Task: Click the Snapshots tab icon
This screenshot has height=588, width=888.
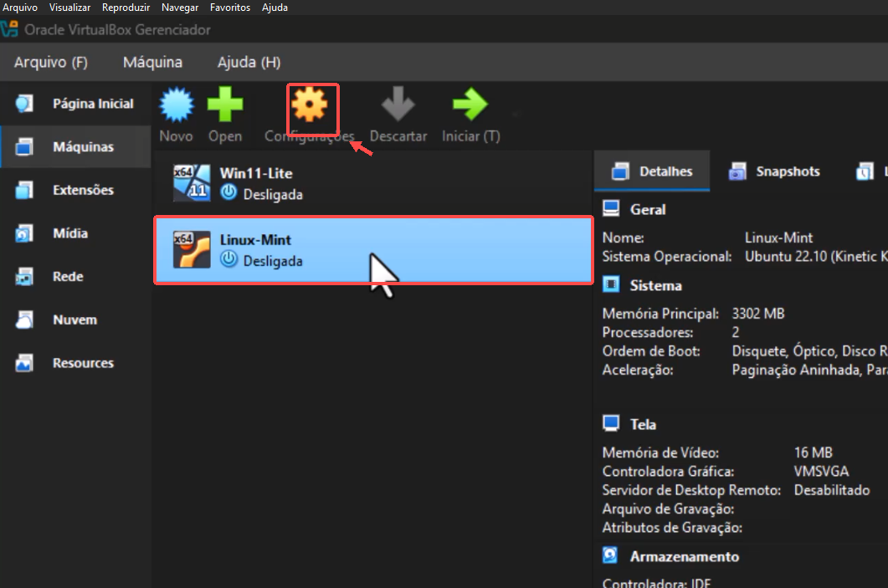Action: click(x=737, y=171)
